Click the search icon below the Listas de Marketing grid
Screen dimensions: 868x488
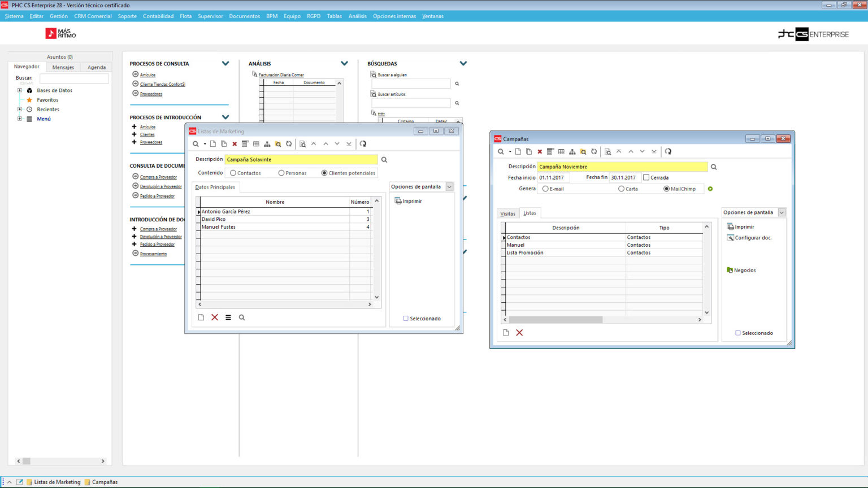coord(242,317)
